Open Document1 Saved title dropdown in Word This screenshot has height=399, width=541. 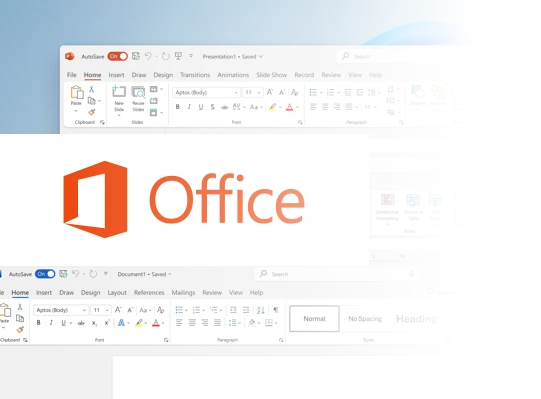point(144,274)
